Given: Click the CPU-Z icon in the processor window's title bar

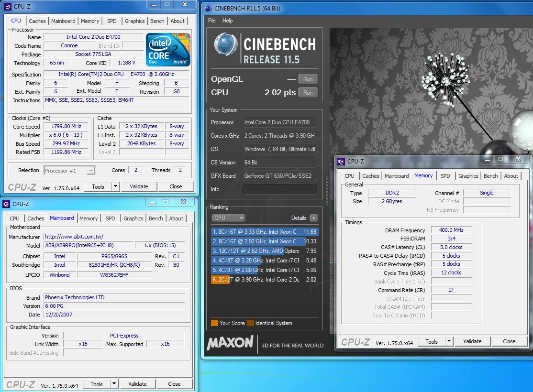Looking at the screenshot, I should (7, 7).
